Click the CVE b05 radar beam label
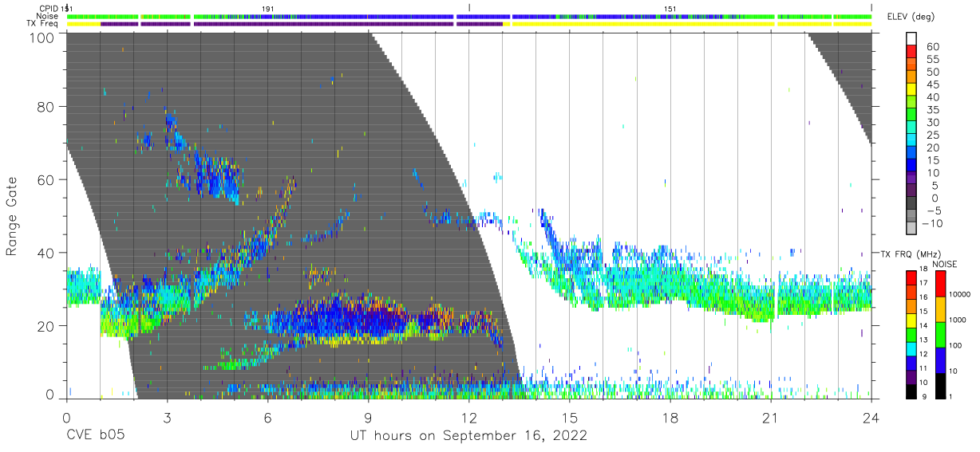The height and width of the screenshot is (452, 980). pos(94,436)
